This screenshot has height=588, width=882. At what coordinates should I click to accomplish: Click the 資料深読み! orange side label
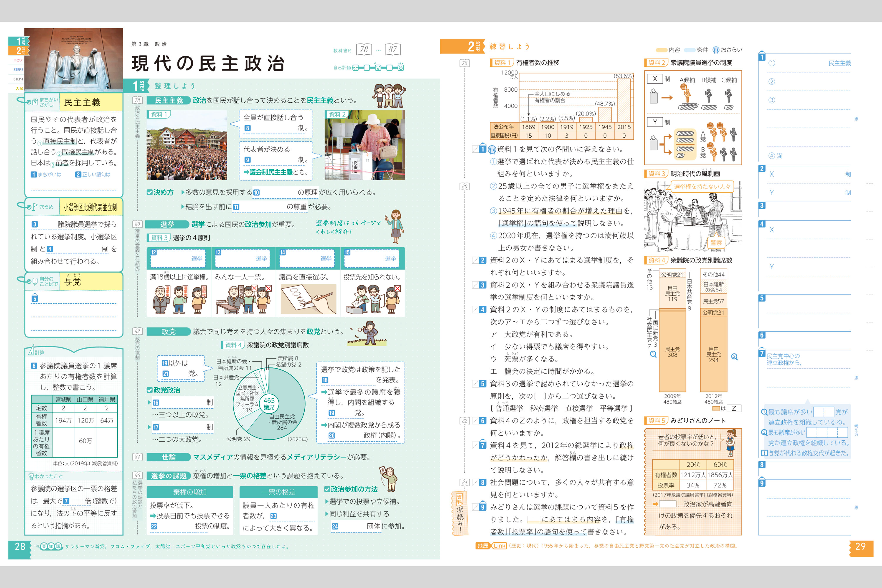[x=459, y=513]
